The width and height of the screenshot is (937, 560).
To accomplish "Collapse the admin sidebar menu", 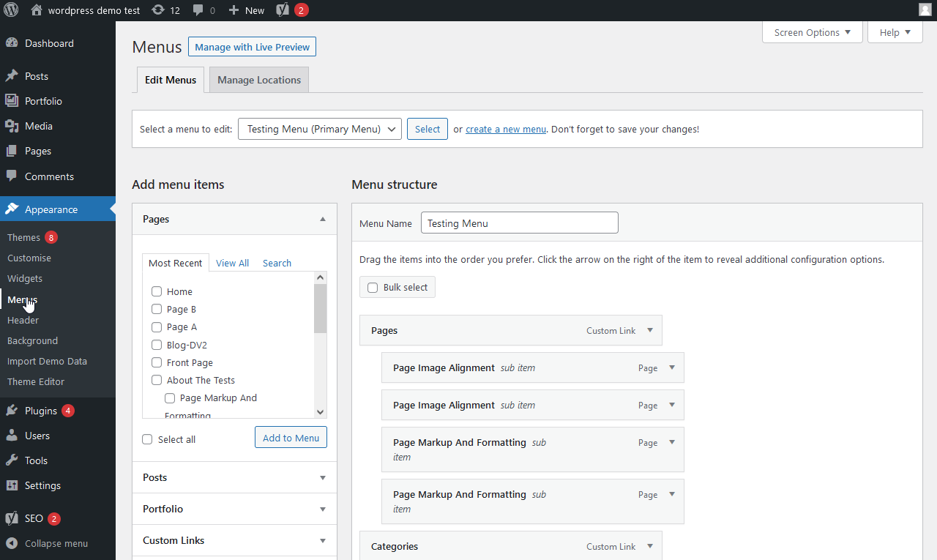I will (x=56, y=543).
